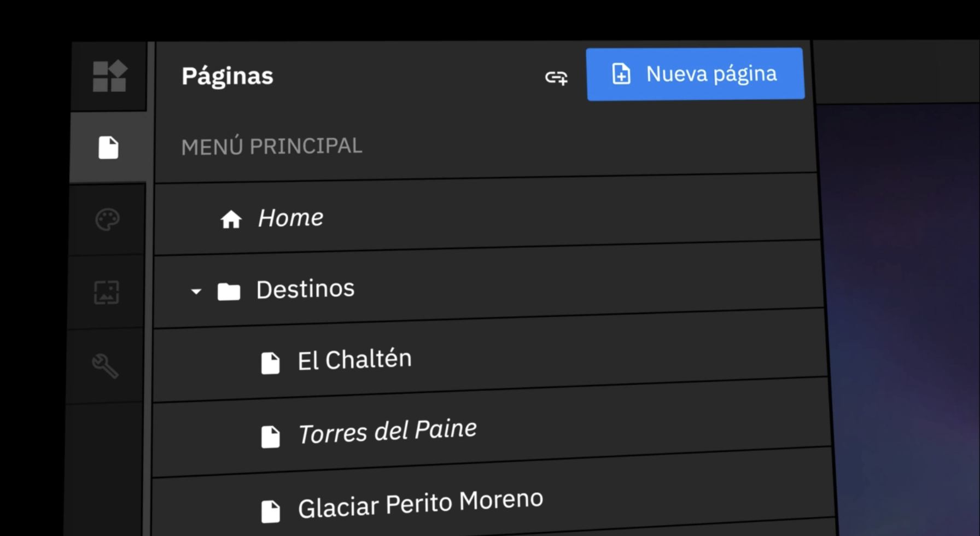Select the Pages document icon in sidebar
The width and height of the screenshot is (980, 536).
pos(109,147)
